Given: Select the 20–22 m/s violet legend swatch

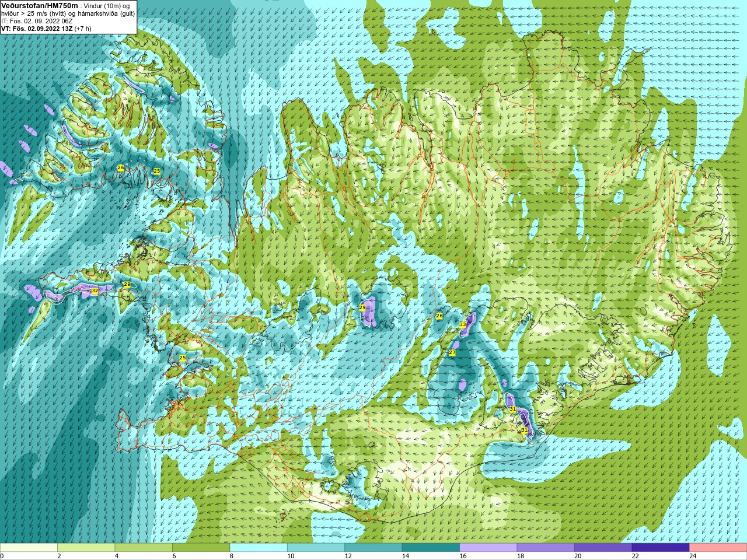Looking at the screenshot, I should click(x=603, y=548).
